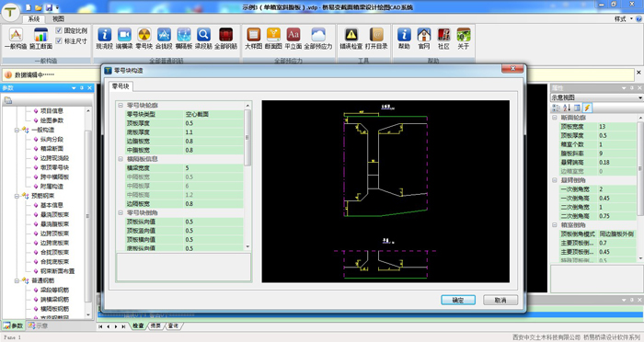Screen dimensions: 644x342
Task: Open the 梁段筋 magnifier icon tool
Action: coord(203,35)
